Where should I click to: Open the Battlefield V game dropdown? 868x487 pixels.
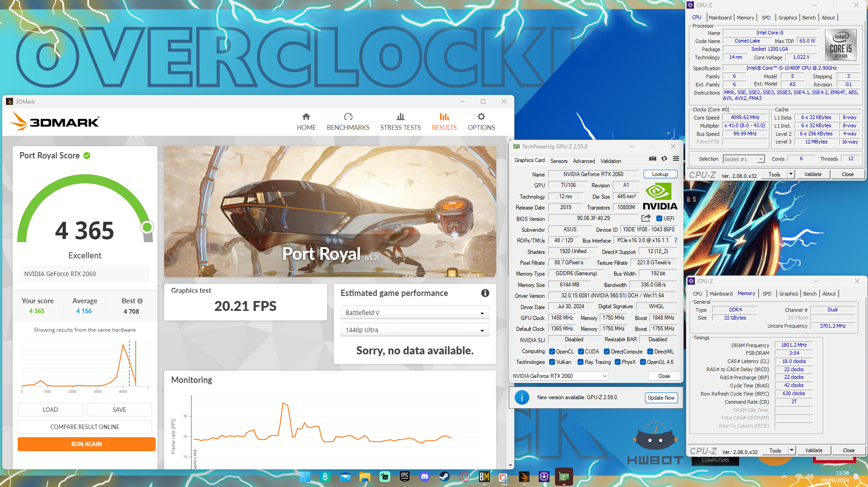[x=415, y=313]
